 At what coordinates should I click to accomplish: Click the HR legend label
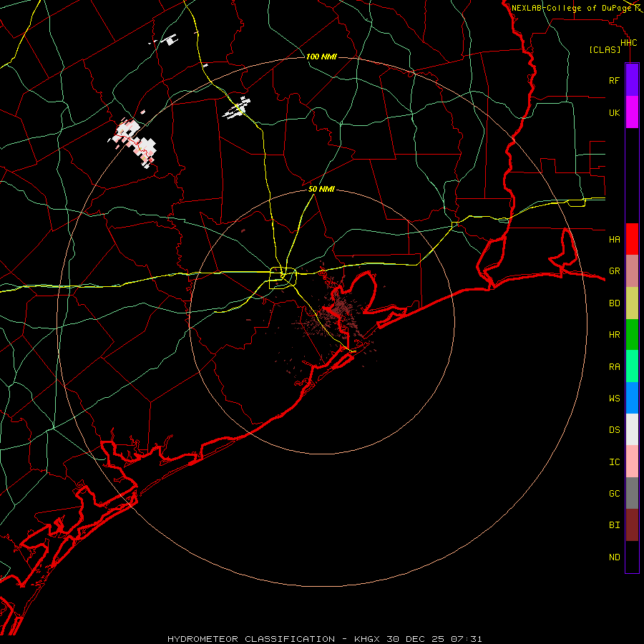pyautogui.click(x=614, y=335)
